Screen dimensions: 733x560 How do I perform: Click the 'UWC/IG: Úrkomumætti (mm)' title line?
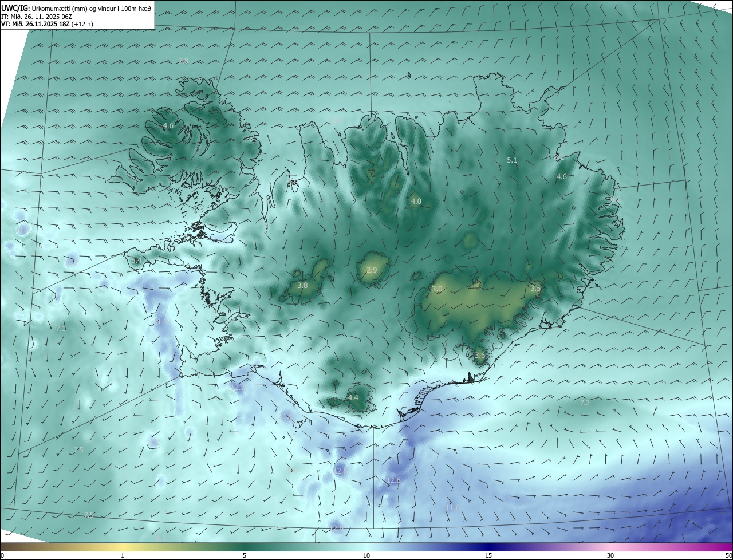pos(76,8)
